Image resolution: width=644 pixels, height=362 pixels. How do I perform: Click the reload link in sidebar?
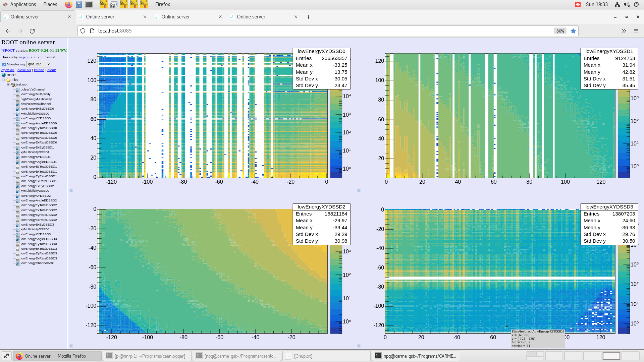pyautogui.click(x=39, y=70)
